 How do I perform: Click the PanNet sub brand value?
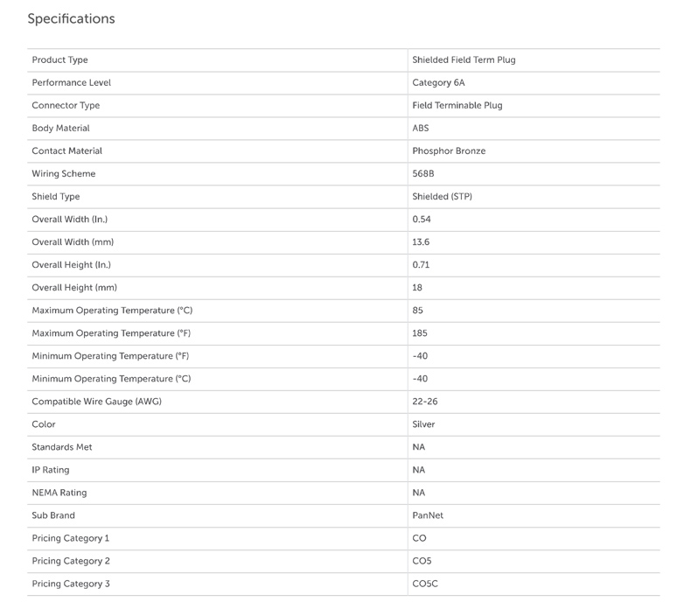(x=428, y=515)
